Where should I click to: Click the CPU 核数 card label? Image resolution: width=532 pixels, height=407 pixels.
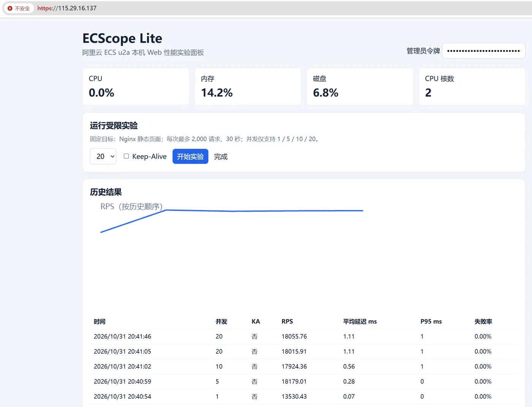[440, 79]
